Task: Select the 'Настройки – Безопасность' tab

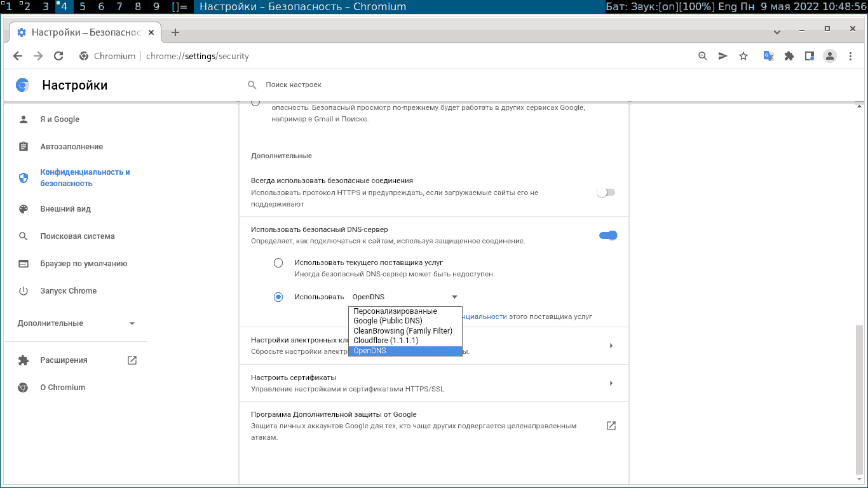Action: point(86,32)
